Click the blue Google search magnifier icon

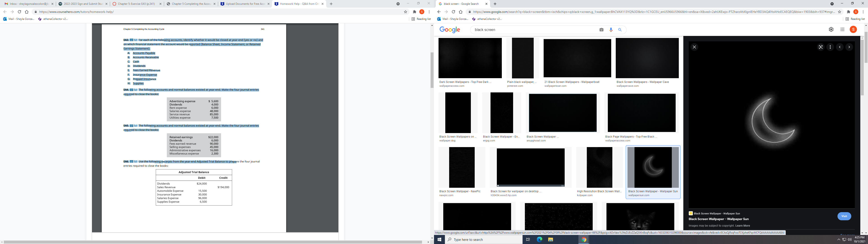click(x=620, y=30)
